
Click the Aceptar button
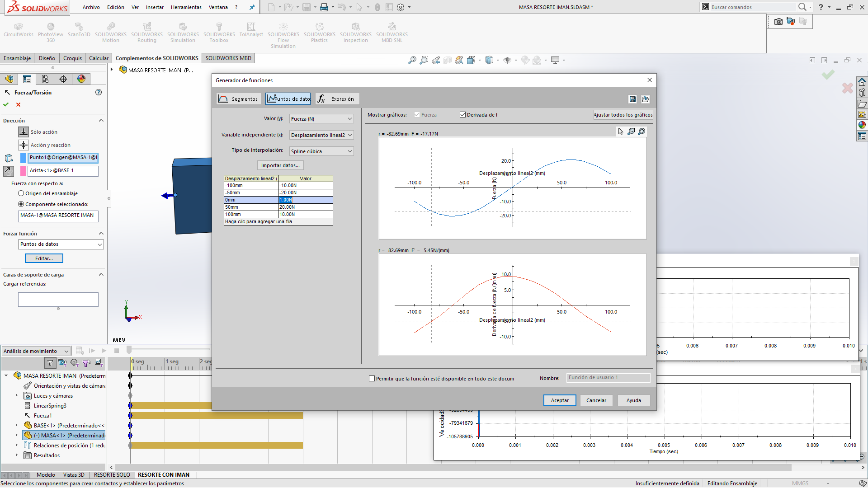pos(559,400)
